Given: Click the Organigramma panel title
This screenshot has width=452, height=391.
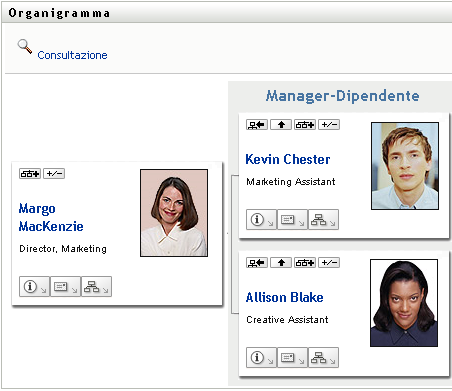Looking at the screenshot, I should [59, 13].
